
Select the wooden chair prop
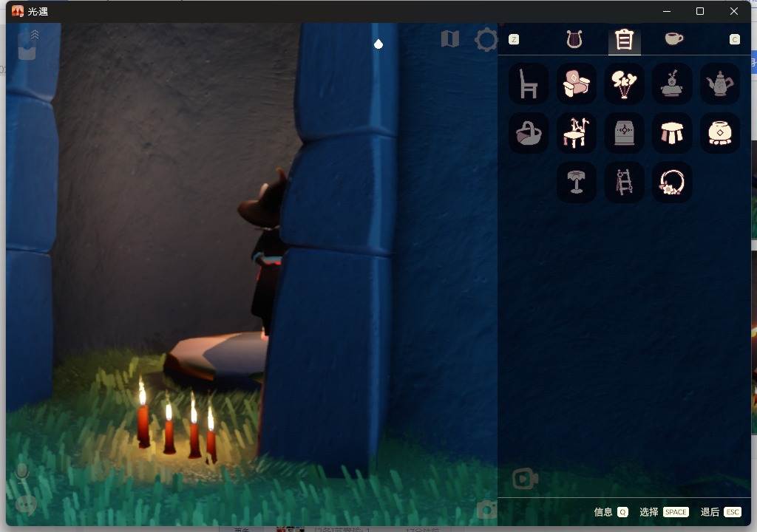click(528, 83)
